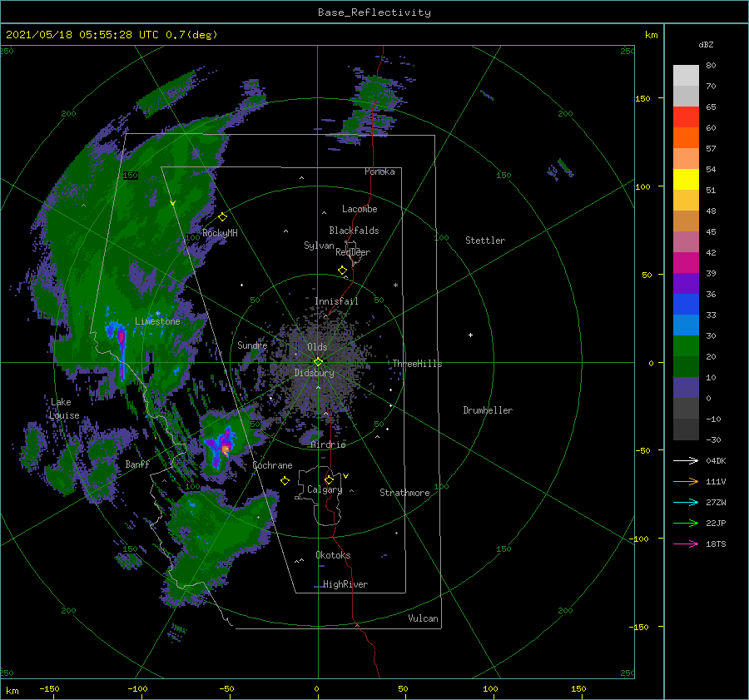This screenshot has width=749, height=700.
Task: Click the intense storm cell near Cochrane
Action: [x=223, y=445]
